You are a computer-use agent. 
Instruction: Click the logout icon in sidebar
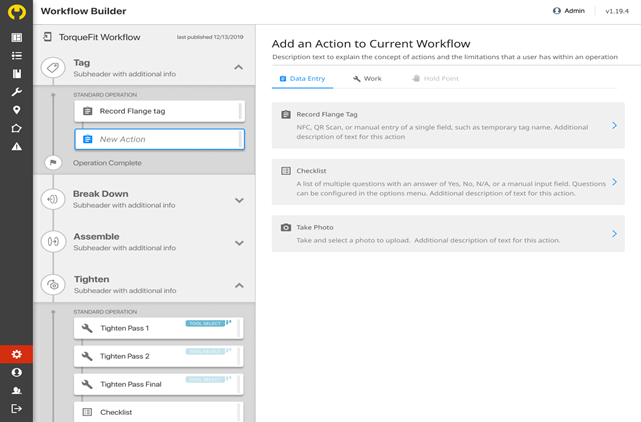pos(16,409)
